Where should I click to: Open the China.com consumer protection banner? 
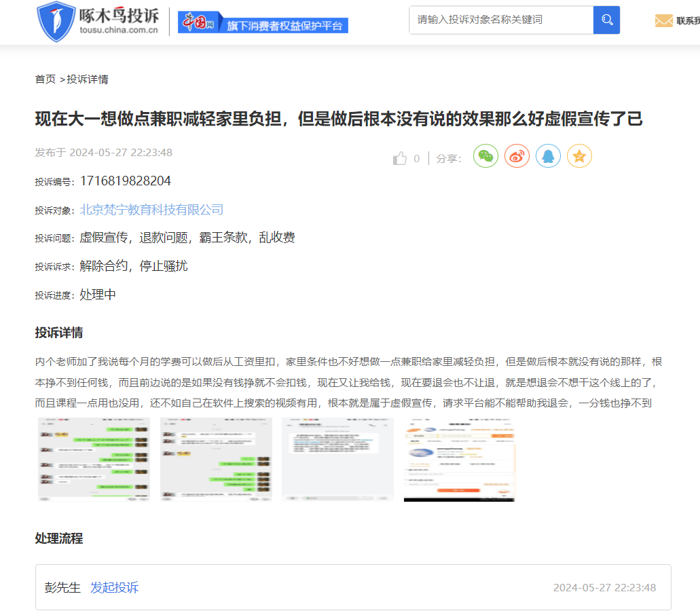coord(263,22)
